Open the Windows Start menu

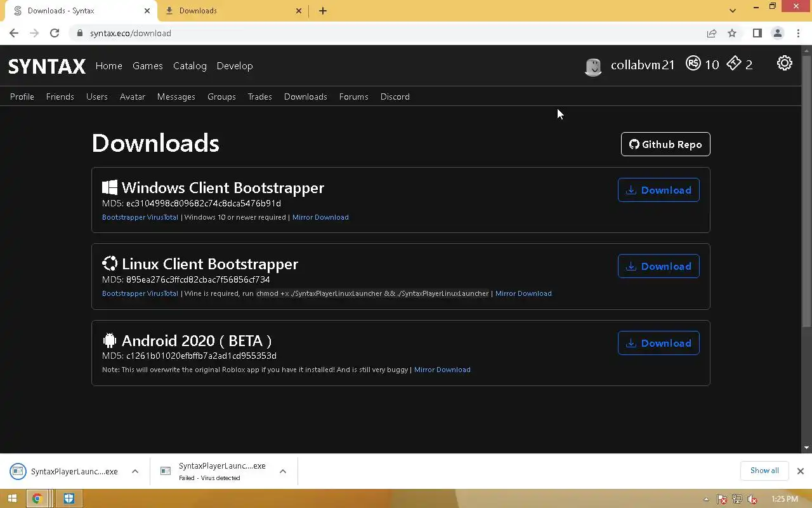12,498
